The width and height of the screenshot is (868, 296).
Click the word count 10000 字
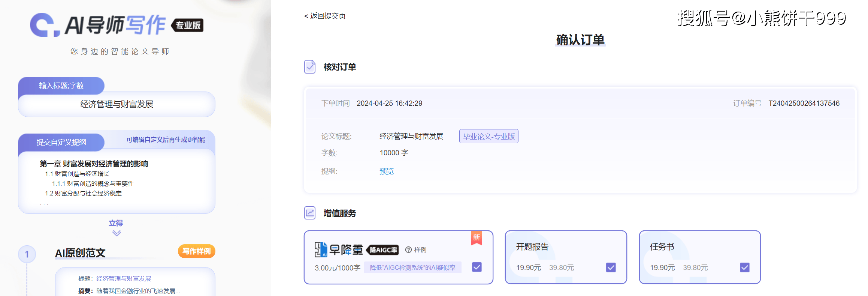tap(394, 153)
